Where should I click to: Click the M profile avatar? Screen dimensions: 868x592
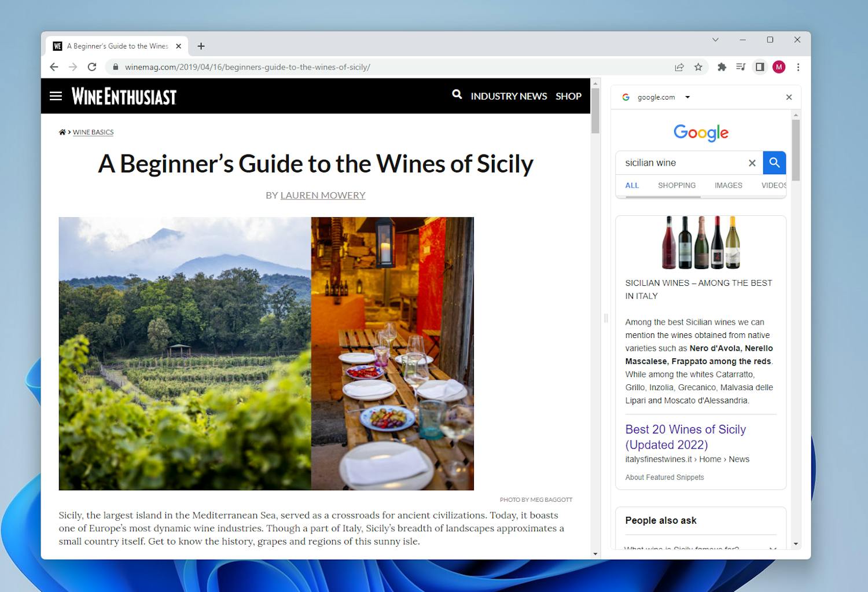pyautogui.click(x=778, y=67)
